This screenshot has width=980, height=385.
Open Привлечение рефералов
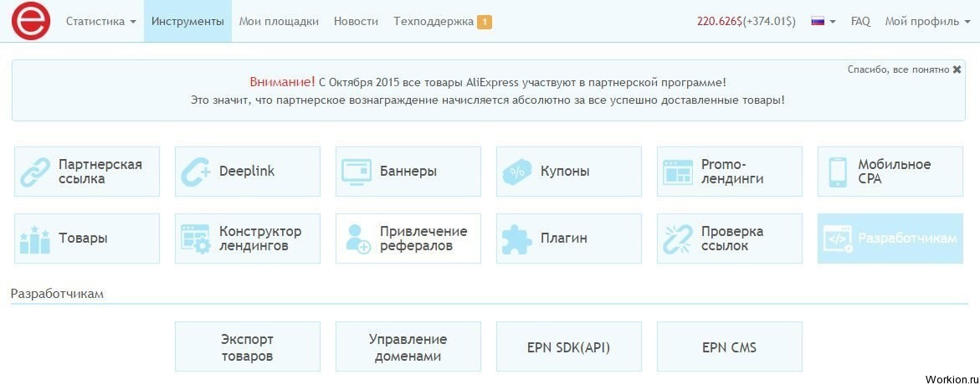[x=408, y=239]
